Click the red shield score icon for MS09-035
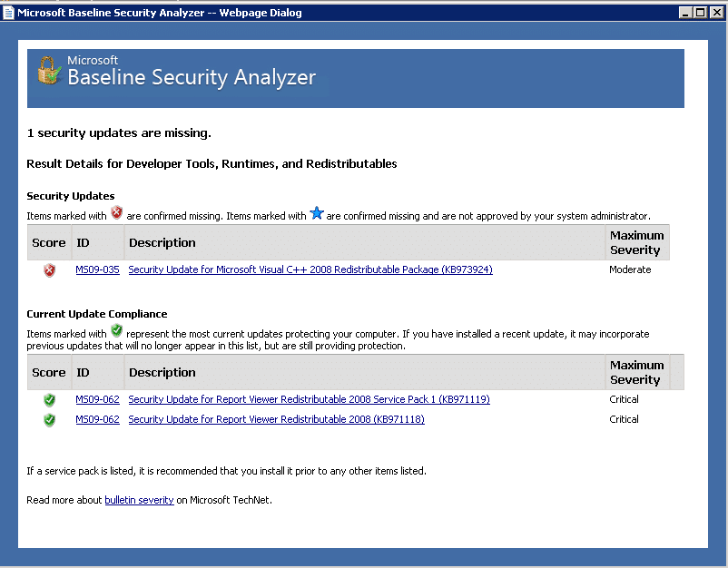The height and width of the screenshot is (568, 728). coord(49,270)
